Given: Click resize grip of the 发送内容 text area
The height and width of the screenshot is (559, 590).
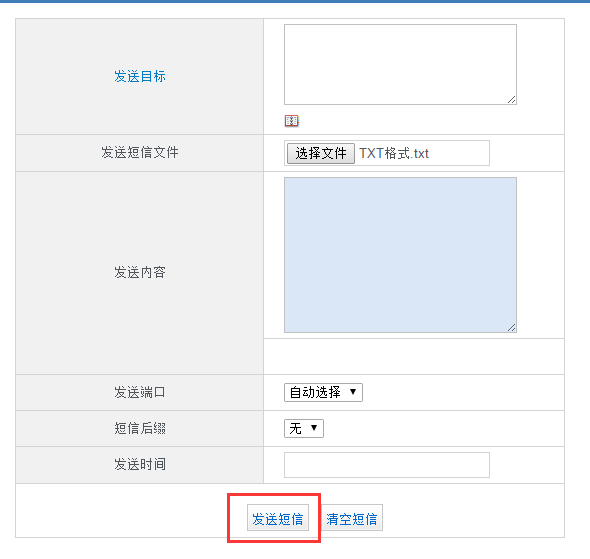Looking at the screenshot, I should (x=511, y=328).
